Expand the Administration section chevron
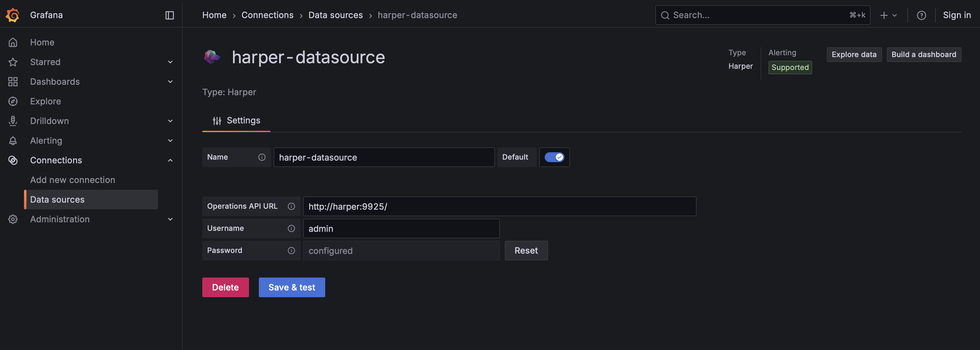 (170, 219)
